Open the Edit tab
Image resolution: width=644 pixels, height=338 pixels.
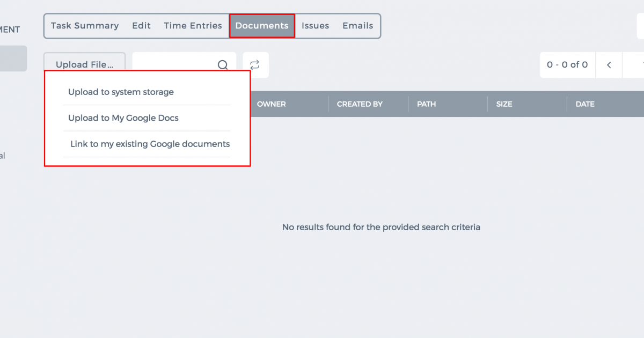pyautogui.click(x=142, y=26)
